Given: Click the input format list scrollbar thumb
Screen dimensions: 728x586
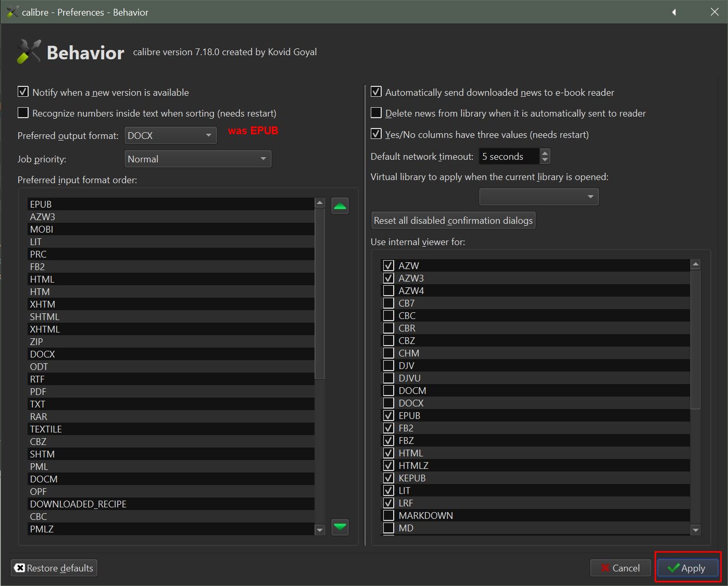Looking at the screenshot, I should [x=320, y=294].
